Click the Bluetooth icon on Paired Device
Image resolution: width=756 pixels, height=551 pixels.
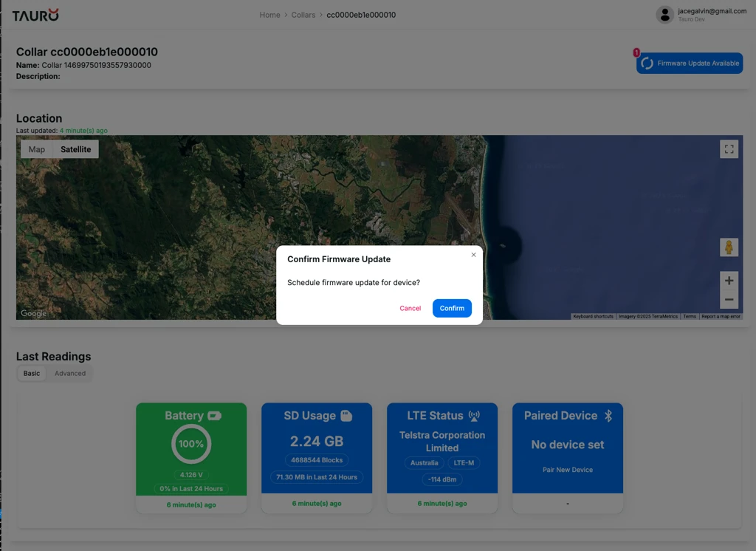click(x=608, y=416)
